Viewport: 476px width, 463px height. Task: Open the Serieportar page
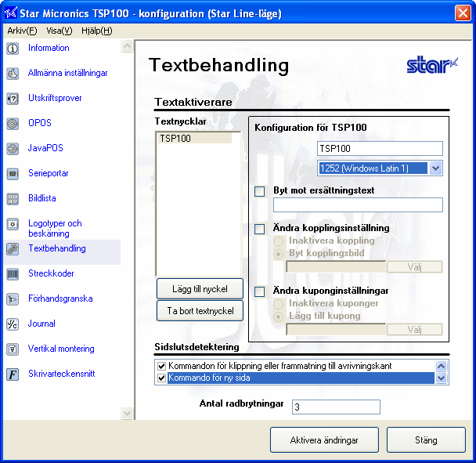click(49, 173)
